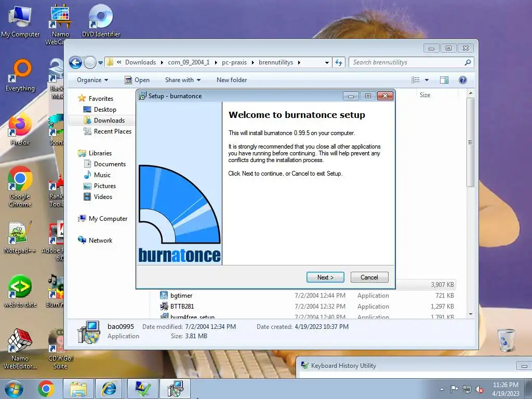The image size is (532, 399).
Task: Open web to date desktop shortcut
Action: click(20, 291)
